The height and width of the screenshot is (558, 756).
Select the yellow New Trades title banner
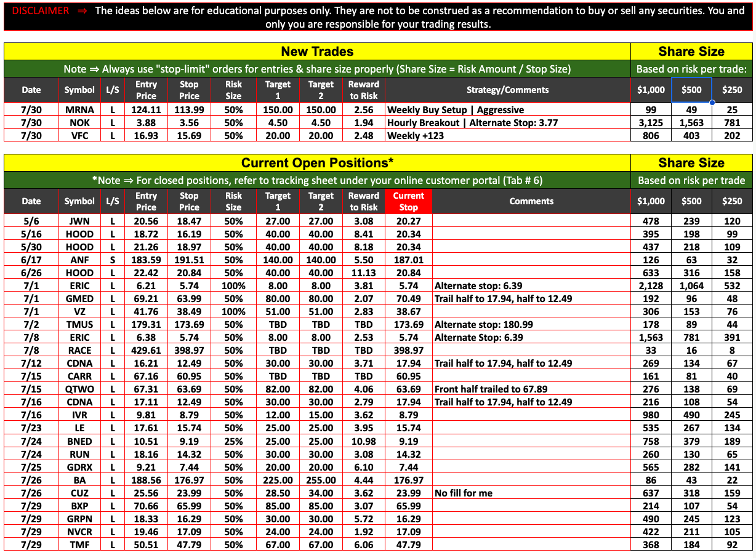pos(317,52)
